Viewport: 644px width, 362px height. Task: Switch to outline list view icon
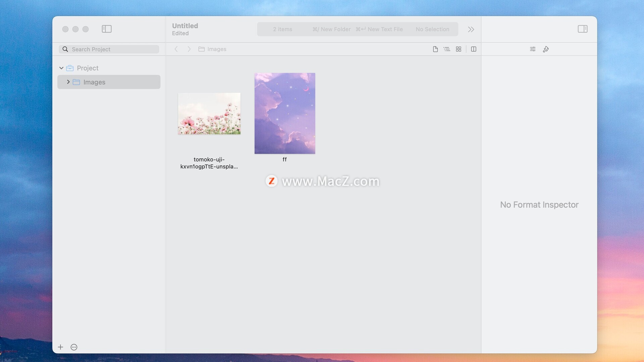tap(447, 49)
